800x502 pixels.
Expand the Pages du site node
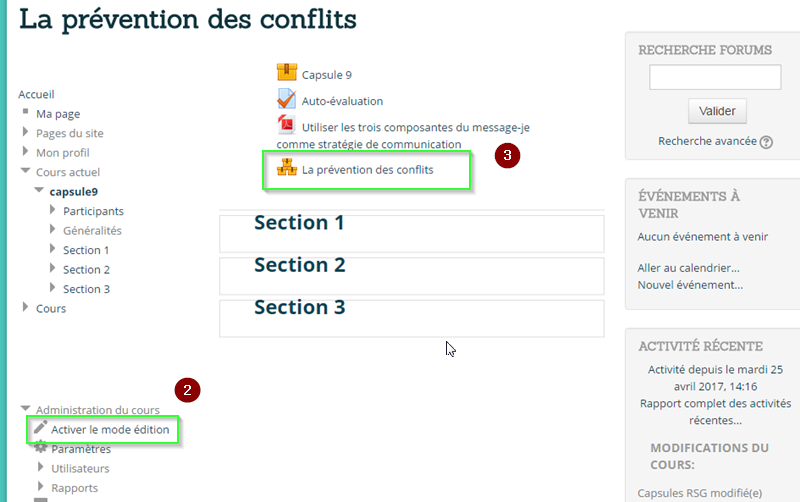click(26, 133)
